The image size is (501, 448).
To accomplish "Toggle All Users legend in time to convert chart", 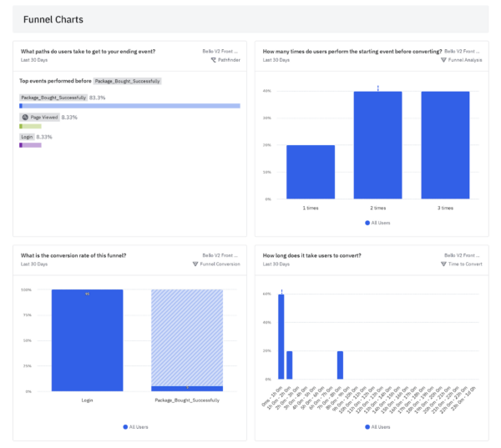I will coord(380,426).
